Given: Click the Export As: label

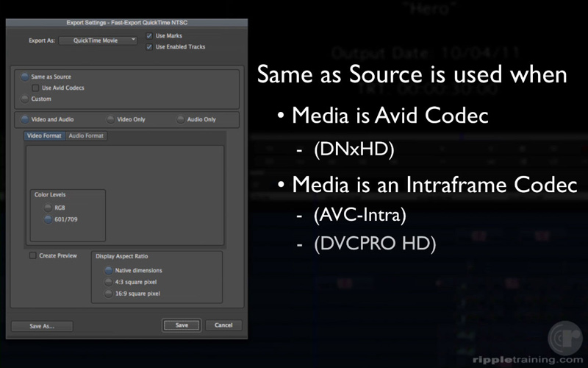Looking at the screenshot, I should click(x=42, y=40).
